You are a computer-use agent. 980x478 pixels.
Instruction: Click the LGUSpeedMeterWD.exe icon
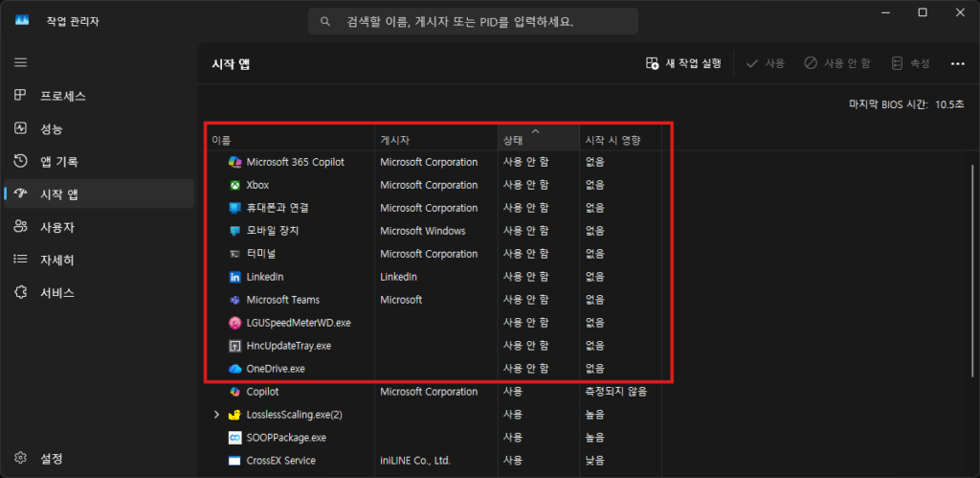tap(235, 323)
